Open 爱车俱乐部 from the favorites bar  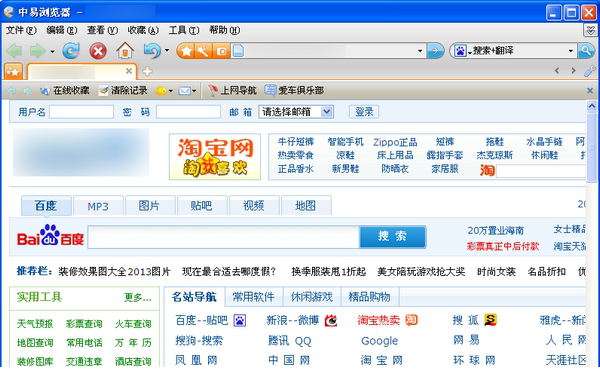(x=294, y=90)
